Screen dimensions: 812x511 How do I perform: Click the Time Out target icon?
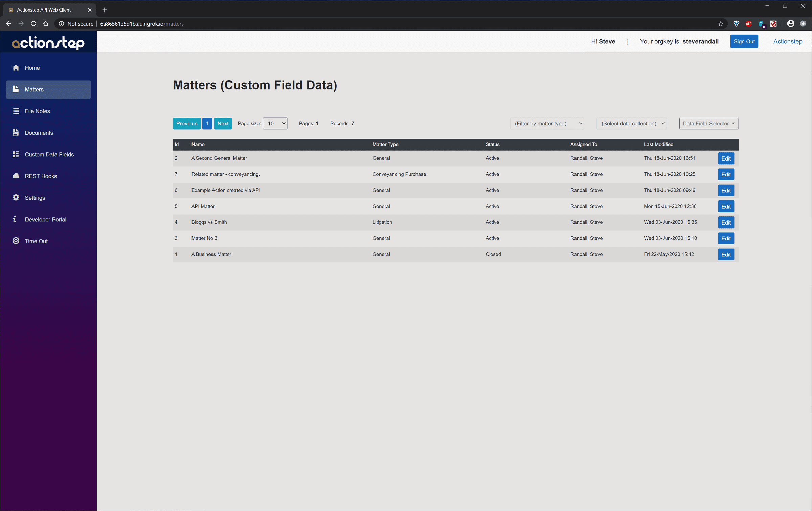pyautogui.click(x=16, y=241)
